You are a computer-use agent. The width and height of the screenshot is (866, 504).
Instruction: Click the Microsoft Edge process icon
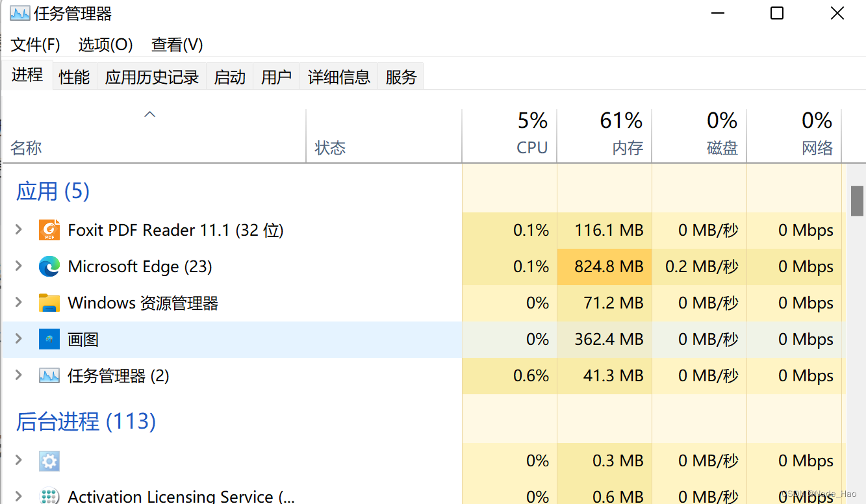point(49,267)
